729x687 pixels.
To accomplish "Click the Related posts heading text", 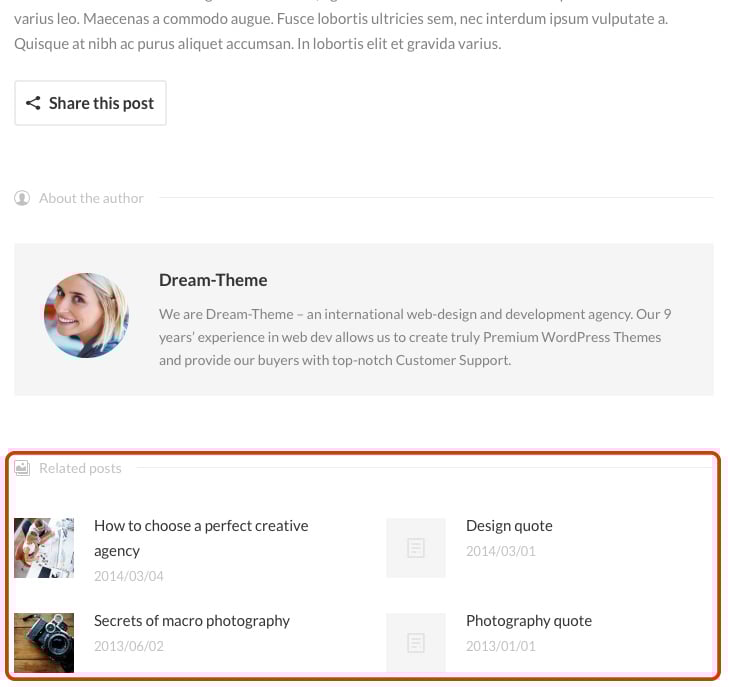I will click(80, 468).
